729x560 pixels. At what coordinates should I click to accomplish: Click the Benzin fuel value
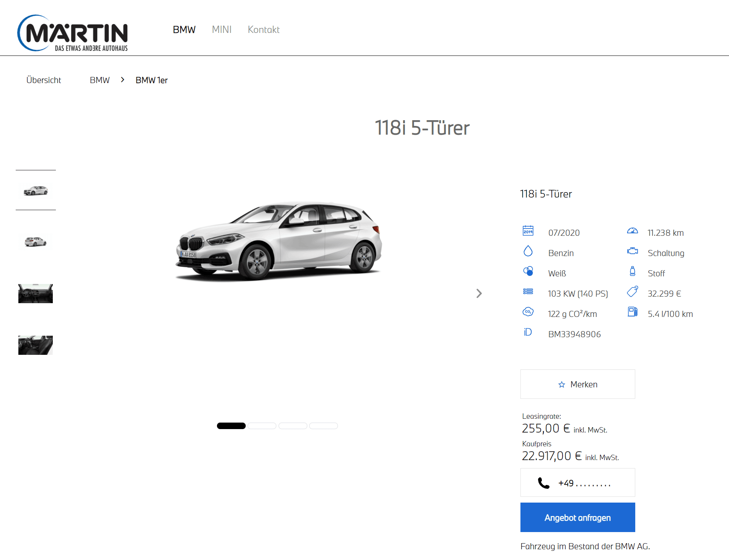(561, 253)
